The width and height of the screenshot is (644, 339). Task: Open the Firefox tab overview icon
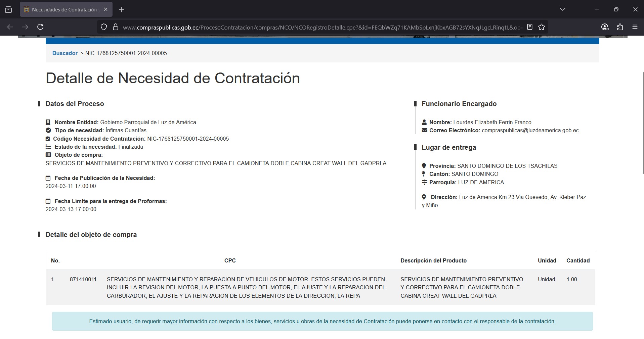8,9
